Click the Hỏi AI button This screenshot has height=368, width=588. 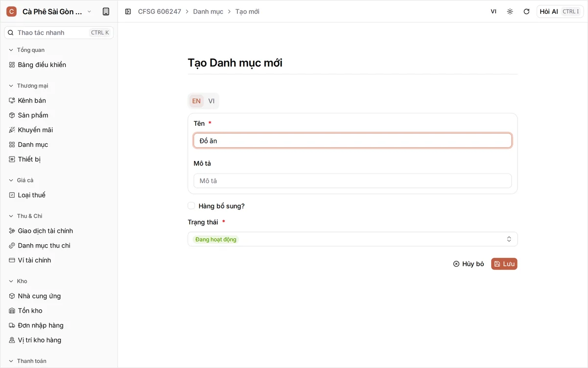(x=560, y=11)
